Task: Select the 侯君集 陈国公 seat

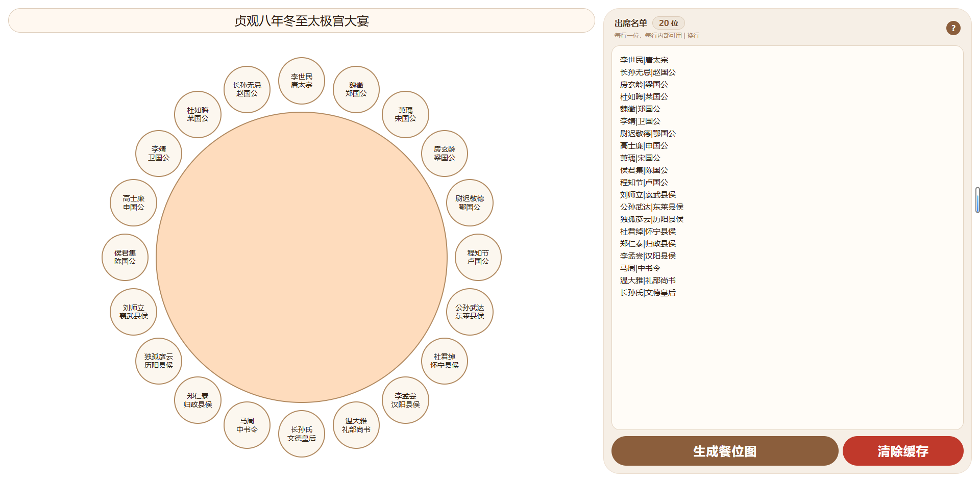Action: (125, 257)
